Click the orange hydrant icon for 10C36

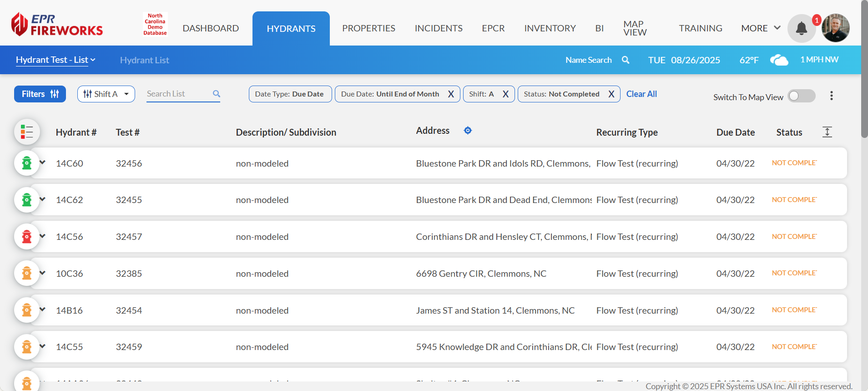[27, 274]
